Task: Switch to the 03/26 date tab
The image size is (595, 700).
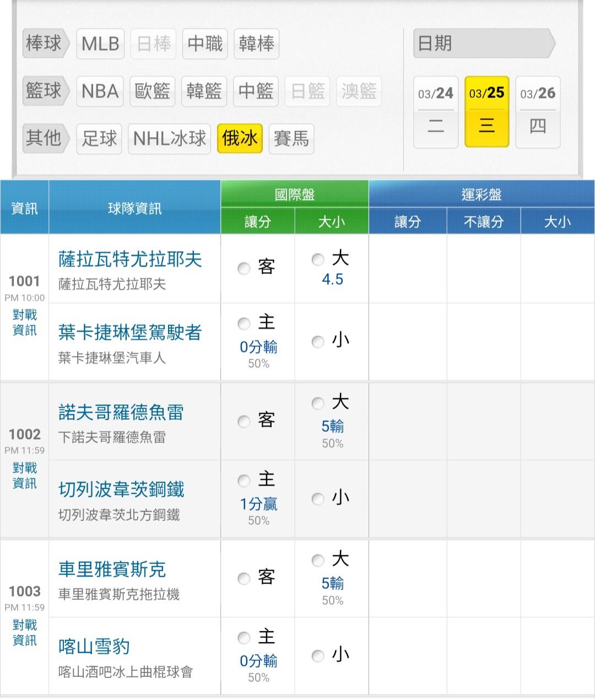Action: (538, 112)
